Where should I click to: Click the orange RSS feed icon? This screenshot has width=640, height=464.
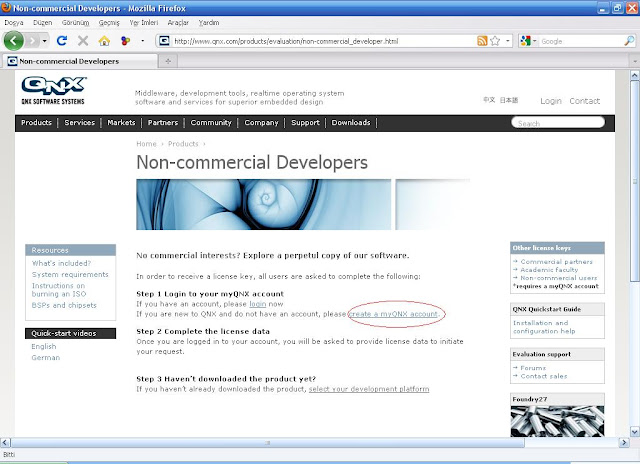482,41
